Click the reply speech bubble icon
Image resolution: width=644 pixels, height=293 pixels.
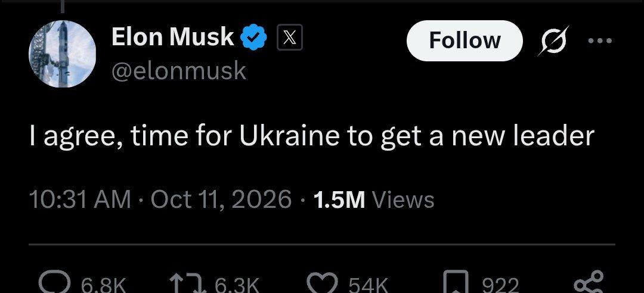pos(54,283)
